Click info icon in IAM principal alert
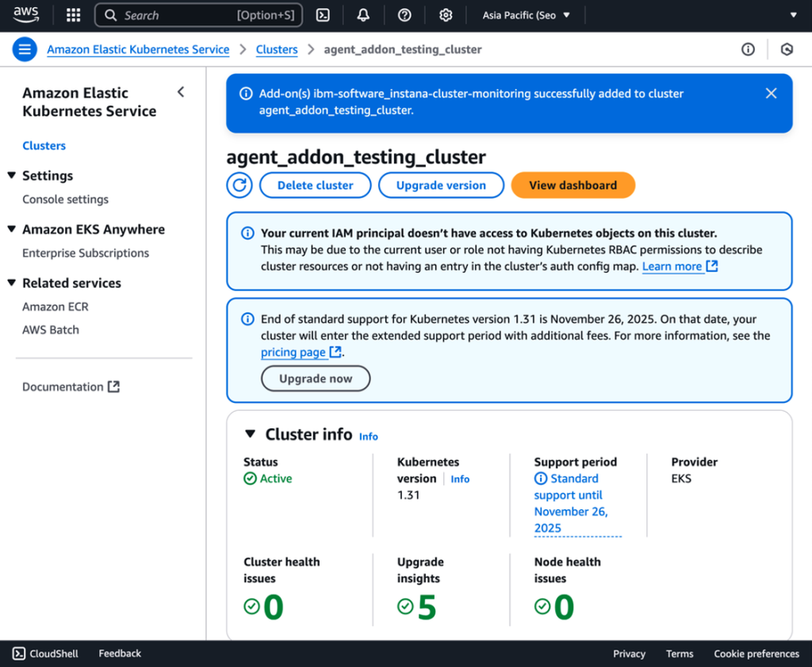Screen dimensions: 812x667 click(x=247, y=233)
